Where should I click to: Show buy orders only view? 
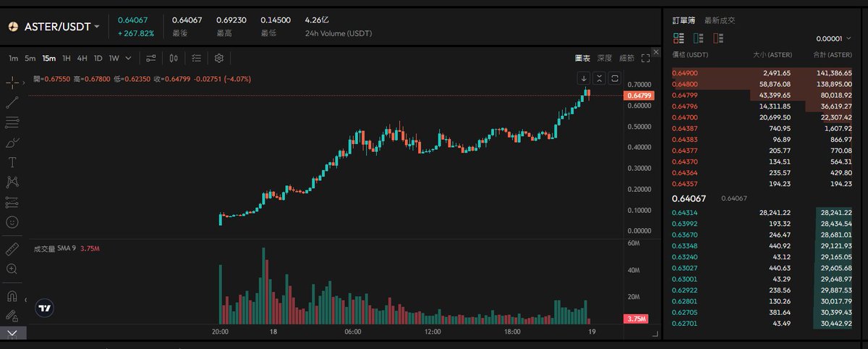(698, 38)
